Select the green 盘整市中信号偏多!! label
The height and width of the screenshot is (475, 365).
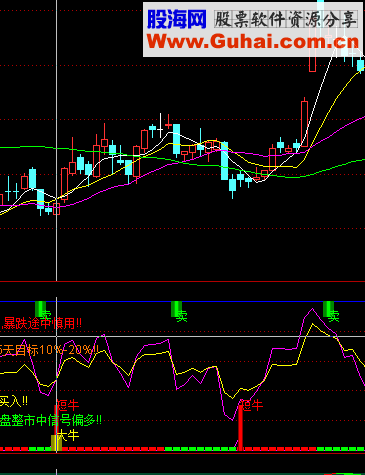pos(51,420)
